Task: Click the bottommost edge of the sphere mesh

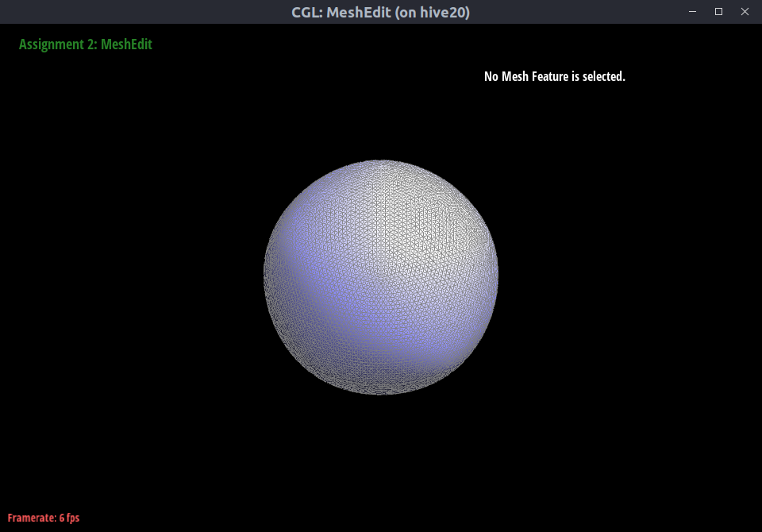Action: pos(381,393)
